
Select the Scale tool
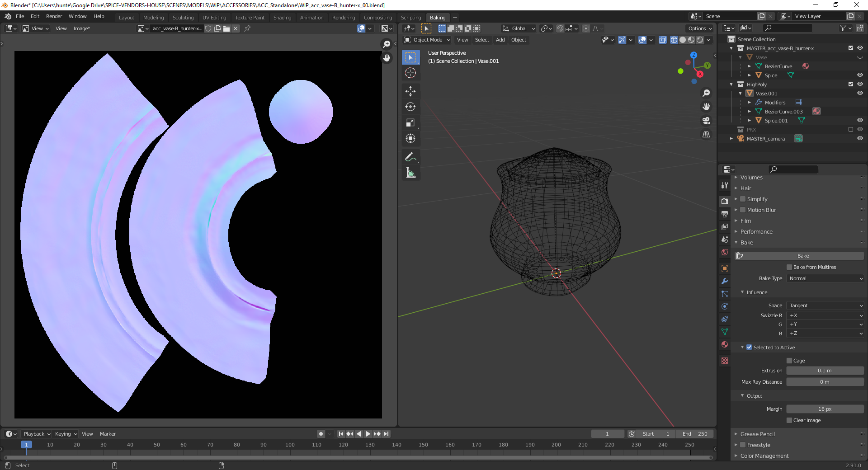410,123
